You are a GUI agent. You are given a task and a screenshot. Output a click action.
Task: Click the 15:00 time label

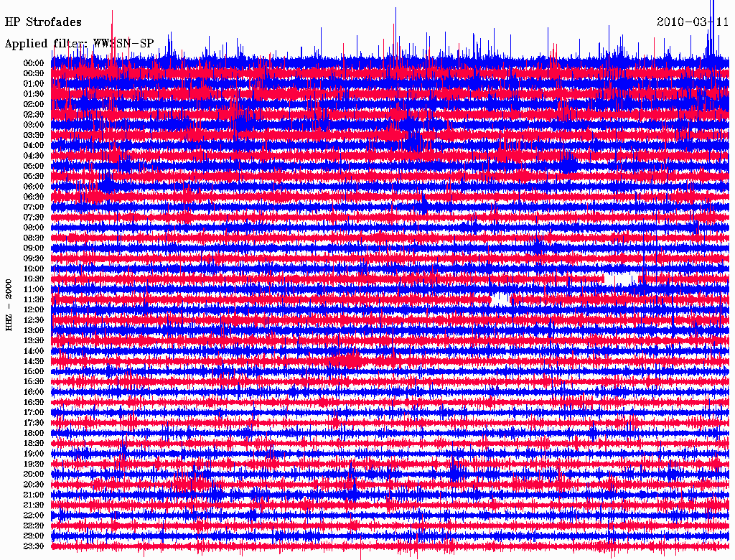34,371
